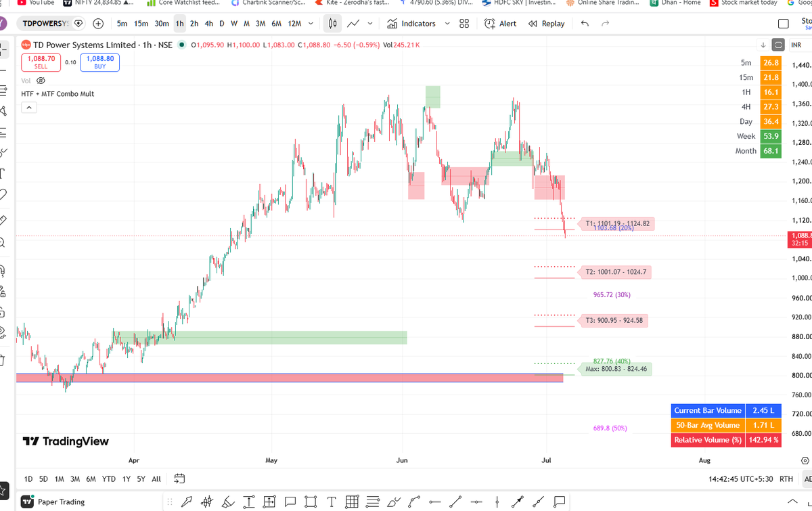The image size is (812, 511).
Task: Select the Fib retracement tool
Action: pos(373,502)
